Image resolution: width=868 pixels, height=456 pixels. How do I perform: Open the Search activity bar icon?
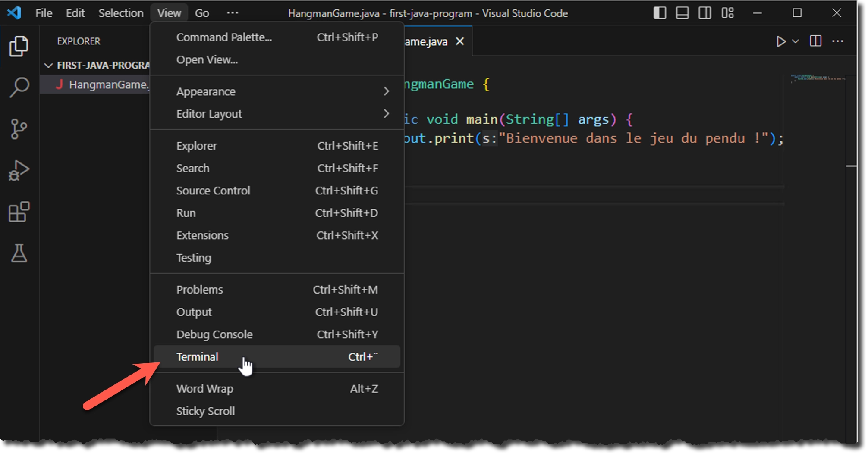click(x=19, y=87)
